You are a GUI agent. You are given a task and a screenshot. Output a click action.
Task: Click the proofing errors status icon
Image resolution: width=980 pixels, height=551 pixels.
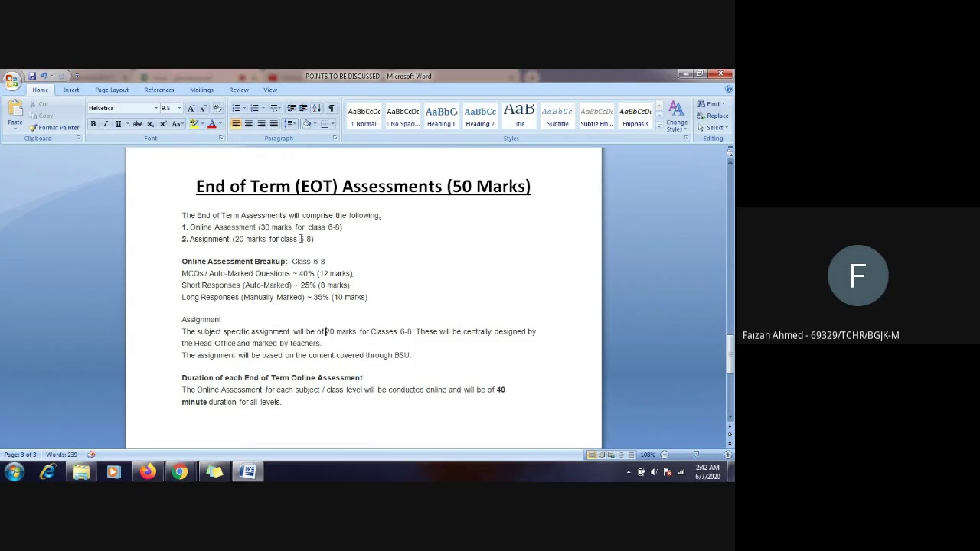point(91,455)
